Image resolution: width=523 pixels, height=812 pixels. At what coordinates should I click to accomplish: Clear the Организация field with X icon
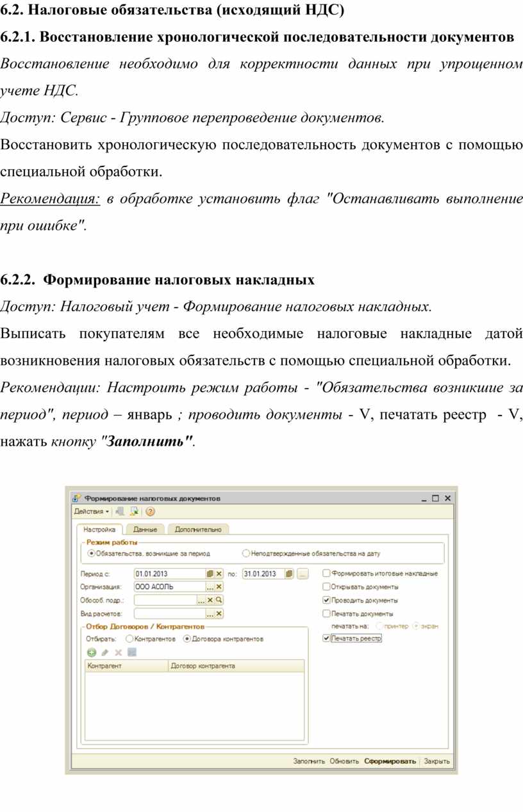(219, 587)
